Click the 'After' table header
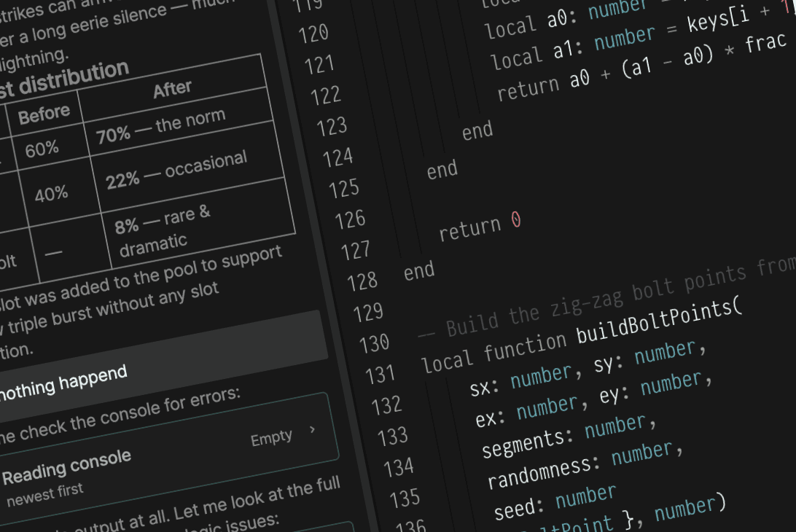 coord(173,89)
